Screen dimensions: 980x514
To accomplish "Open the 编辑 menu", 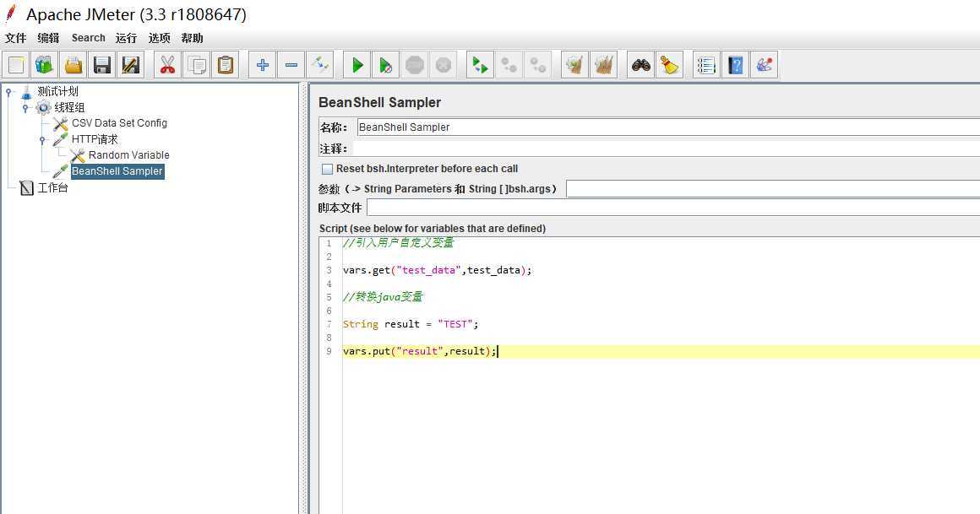I will coord(48,38).
